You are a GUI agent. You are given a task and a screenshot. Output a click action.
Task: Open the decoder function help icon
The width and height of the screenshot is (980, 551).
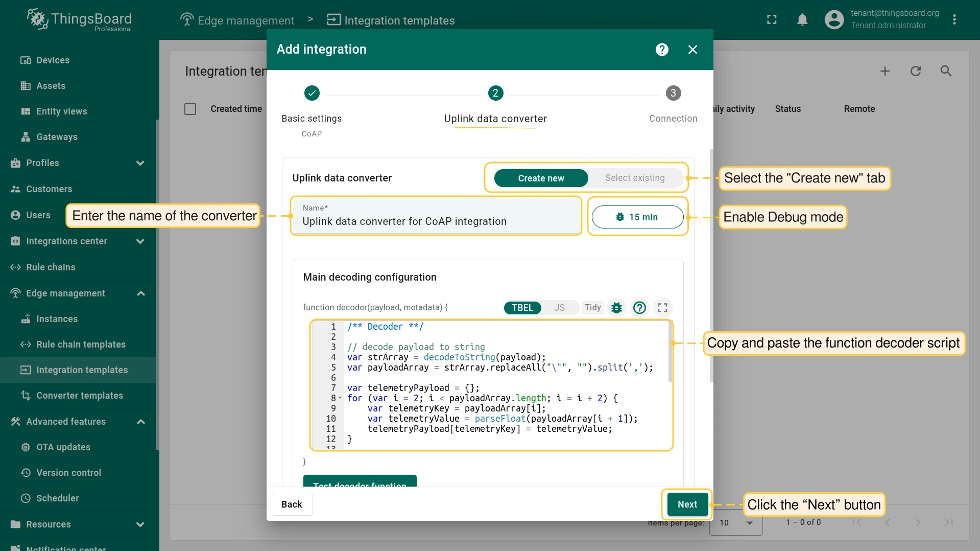tap(639, 308)
